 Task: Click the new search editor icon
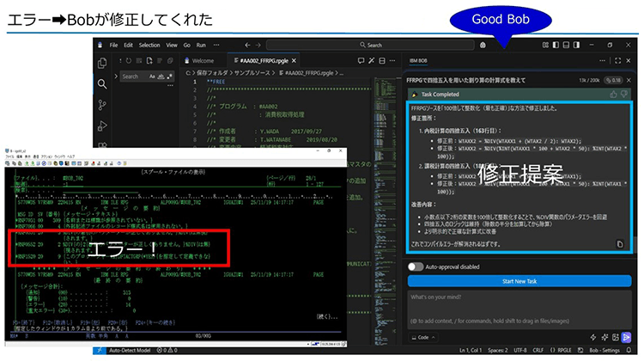(149, 61)
